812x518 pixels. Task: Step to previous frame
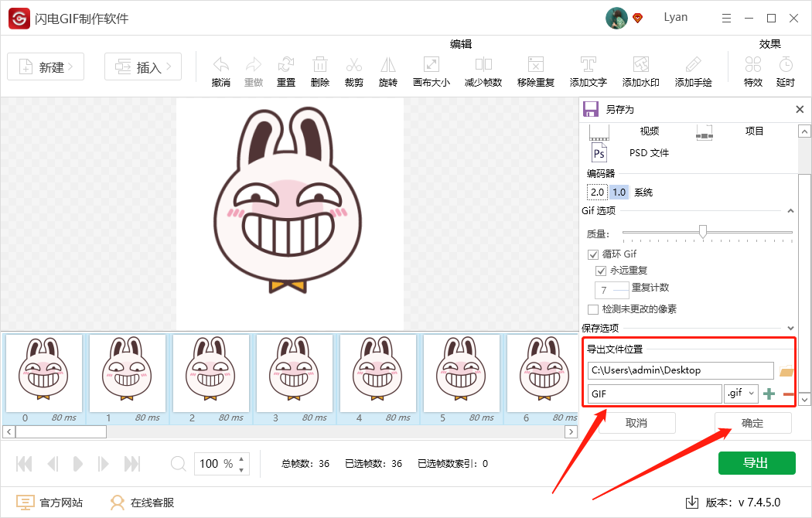53,464
